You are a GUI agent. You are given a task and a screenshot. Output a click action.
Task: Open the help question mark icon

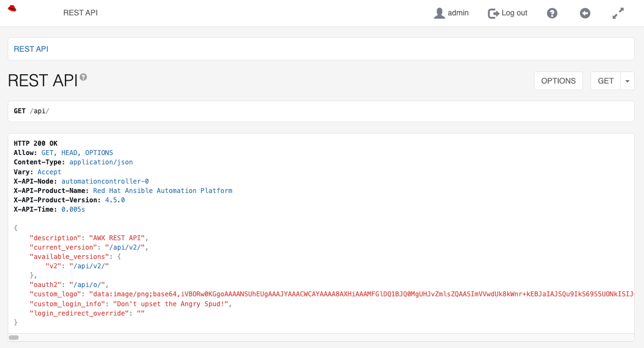click(552, 13)
